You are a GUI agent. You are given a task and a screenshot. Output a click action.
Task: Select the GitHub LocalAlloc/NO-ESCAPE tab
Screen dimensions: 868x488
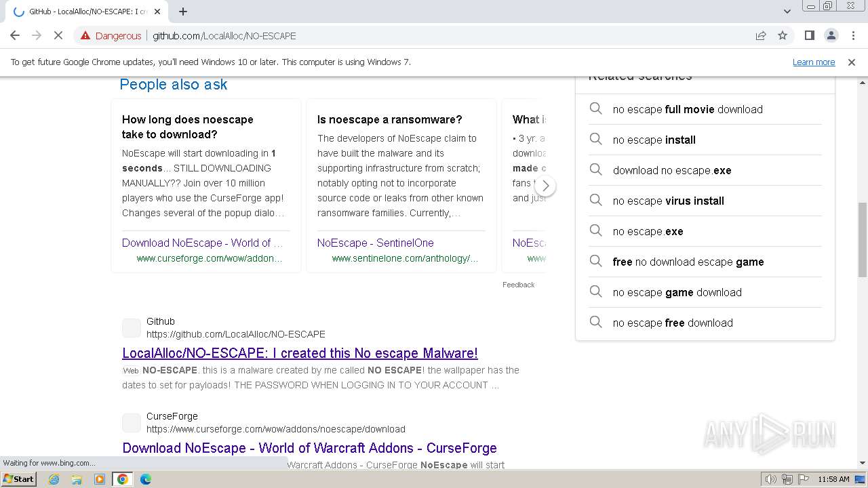(x=87, y=12)
